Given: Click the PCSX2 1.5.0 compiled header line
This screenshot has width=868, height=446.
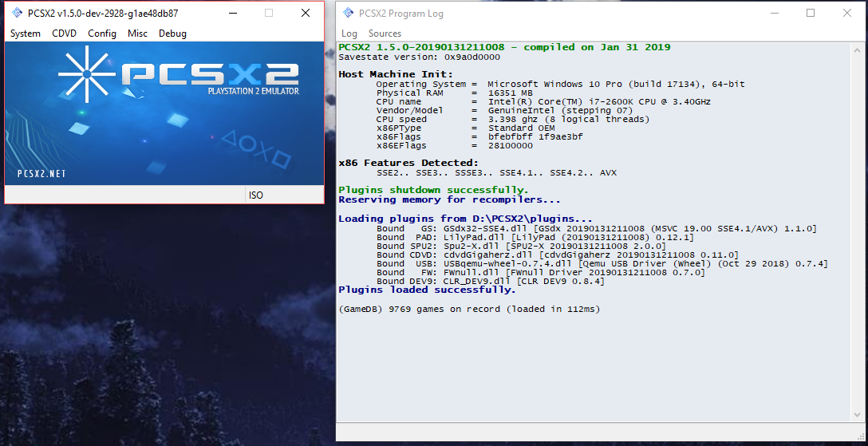Looking at the screenshot, I should tap(504, 47).
